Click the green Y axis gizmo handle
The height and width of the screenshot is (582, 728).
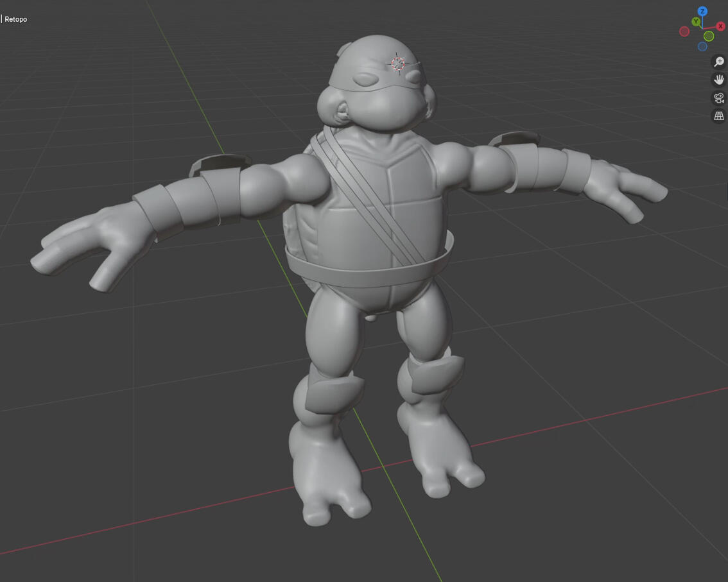(696, 22)
